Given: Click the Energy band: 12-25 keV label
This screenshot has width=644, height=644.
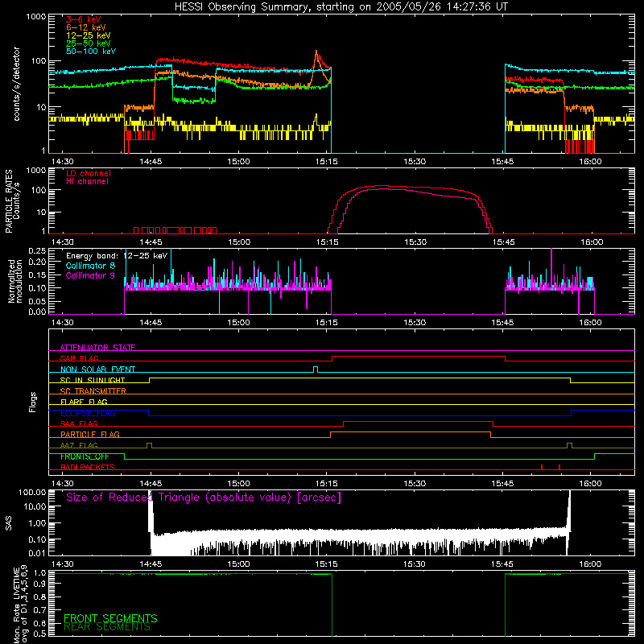Looking at the screenshot, I should (117, 256).
